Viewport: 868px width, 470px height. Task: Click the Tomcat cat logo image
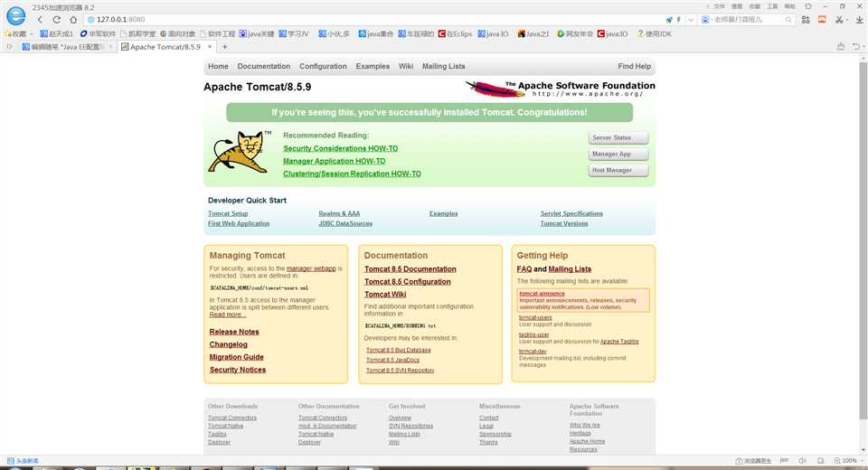[x=240, y=152]
